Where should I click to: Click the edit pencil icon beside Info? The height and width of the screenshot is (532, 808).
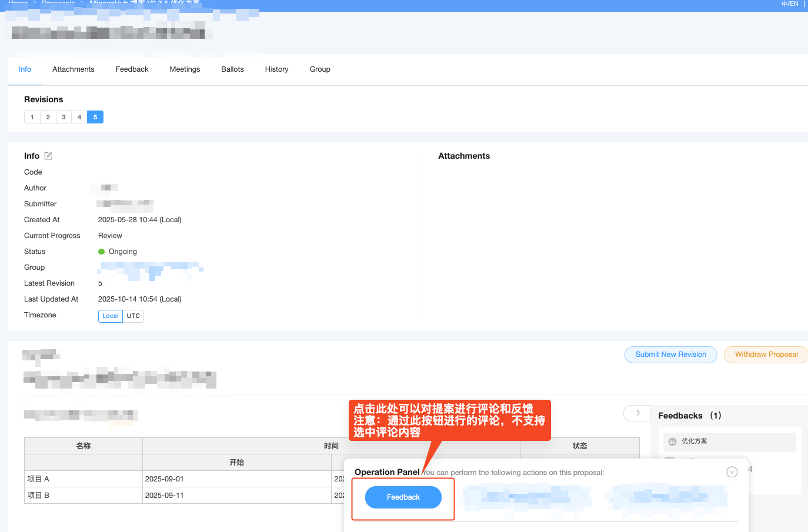coord(48,156)
